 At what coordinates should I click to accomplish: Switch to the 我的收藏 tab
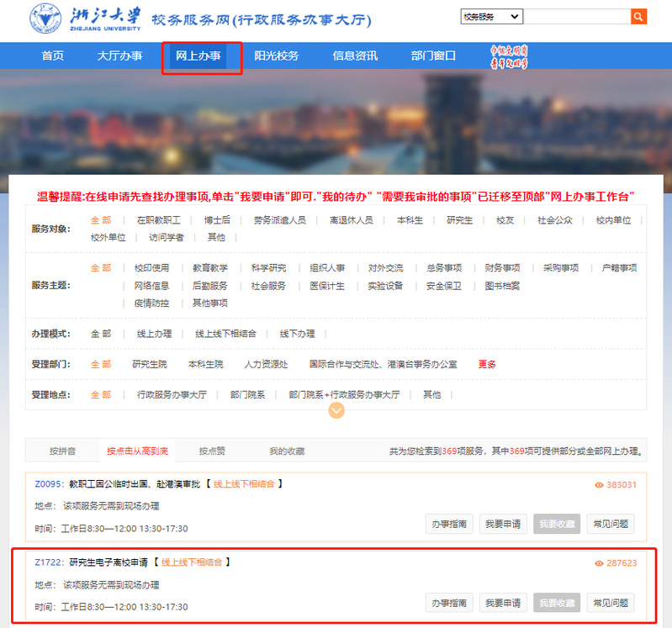[287, 451]
